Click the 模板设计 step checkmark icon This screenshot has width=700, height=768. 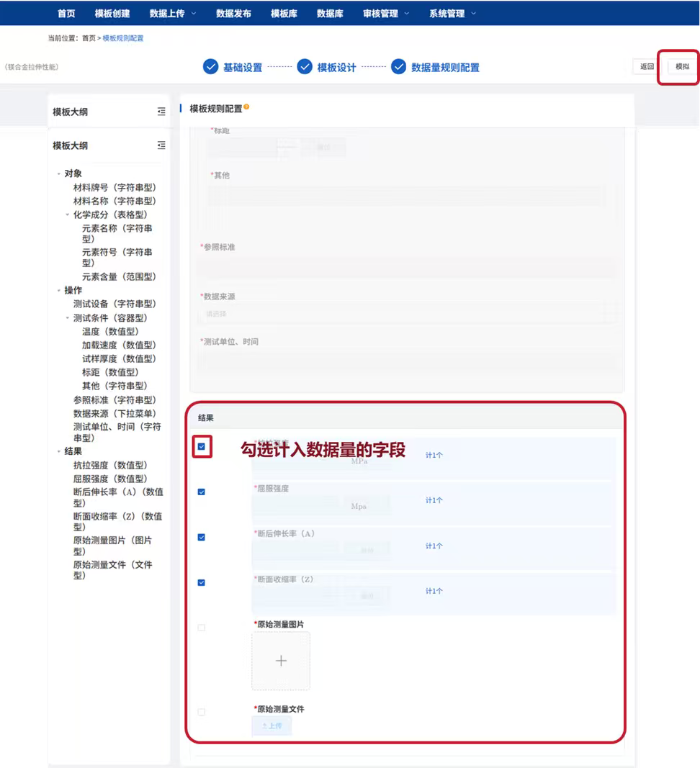coord(304,67)
